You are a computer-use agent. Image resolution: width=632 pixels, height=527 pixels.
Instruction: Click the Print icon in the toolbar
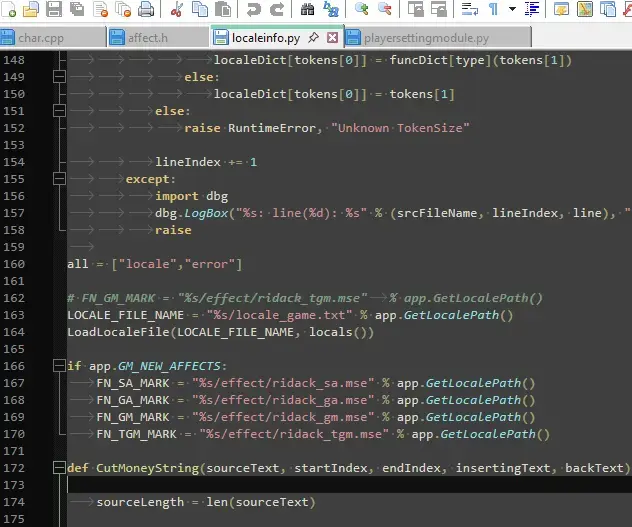(x=146, y=9)
